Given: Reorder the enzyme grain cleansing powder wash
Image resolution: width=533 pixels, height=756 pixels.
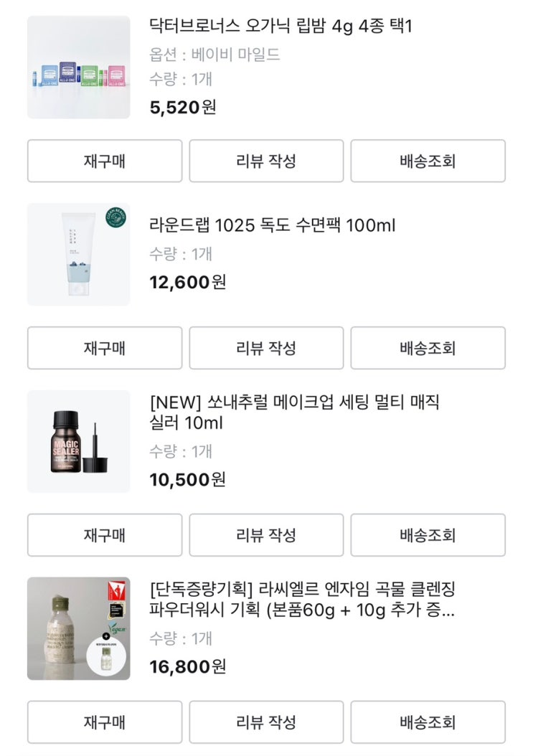Looking at the screenshot, I should coord(105,722).
